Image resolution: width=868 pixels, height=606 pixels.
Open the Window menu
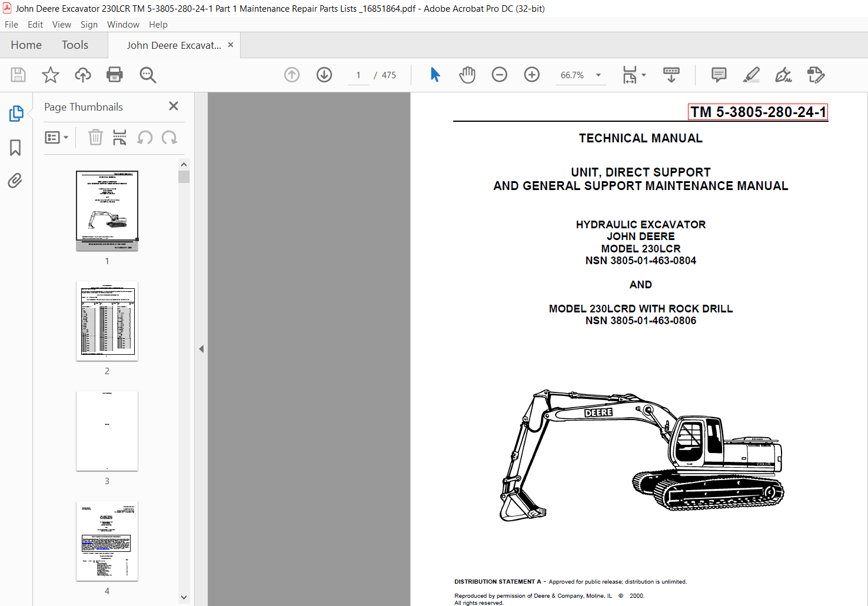pos(123,25)
